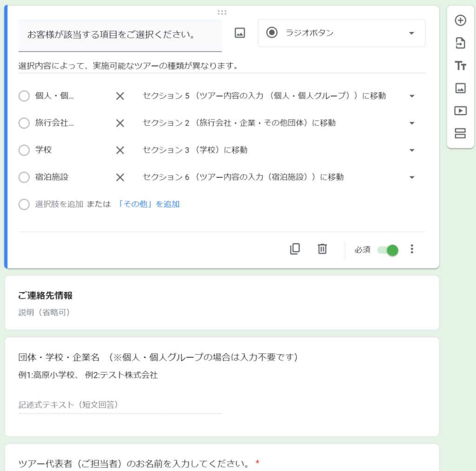
Task: Select the ご連絡先情報 section header card
Action: coord(221,302)
